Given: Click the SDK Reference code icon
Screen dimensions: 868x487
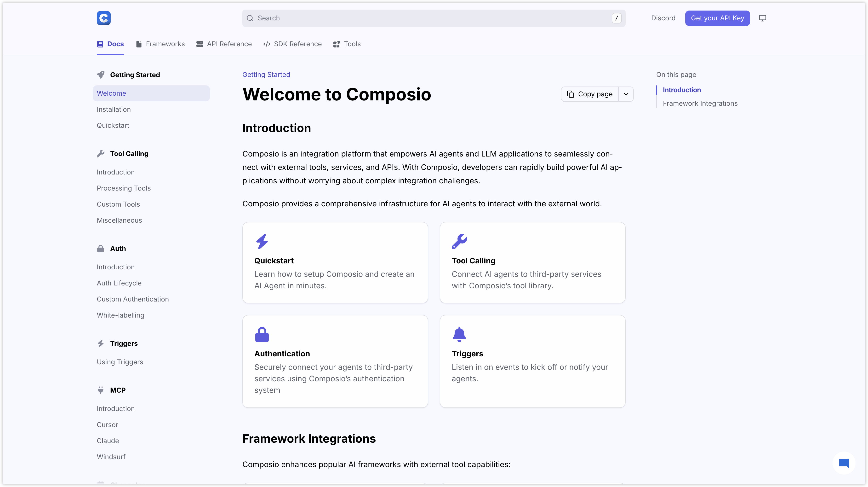Looking at the screenshot, I should pos(267,44).
